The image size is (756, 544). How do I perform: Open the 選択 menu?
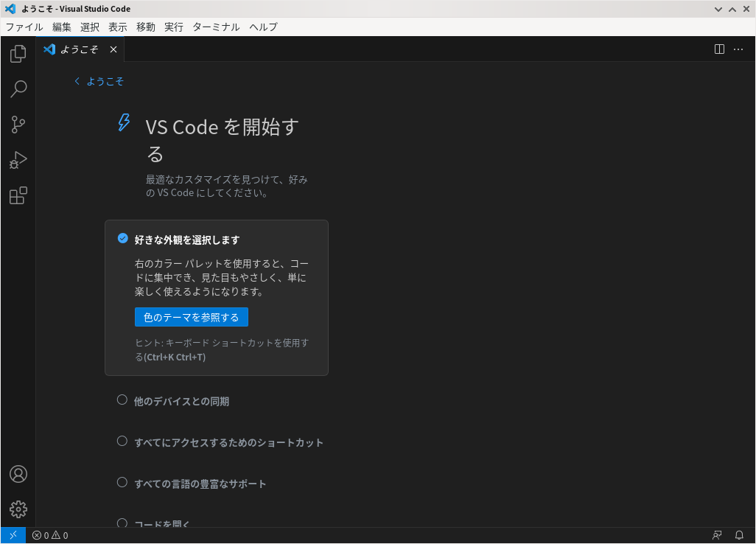[90, 27]
